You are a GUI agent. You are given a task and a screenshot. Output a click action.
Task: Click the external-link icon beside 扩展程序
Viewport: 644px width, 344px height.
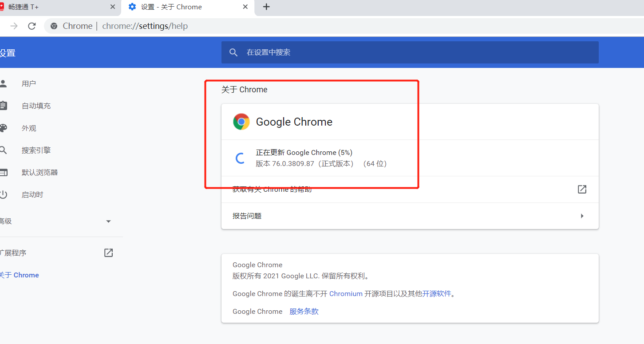[x=108, y=253]
